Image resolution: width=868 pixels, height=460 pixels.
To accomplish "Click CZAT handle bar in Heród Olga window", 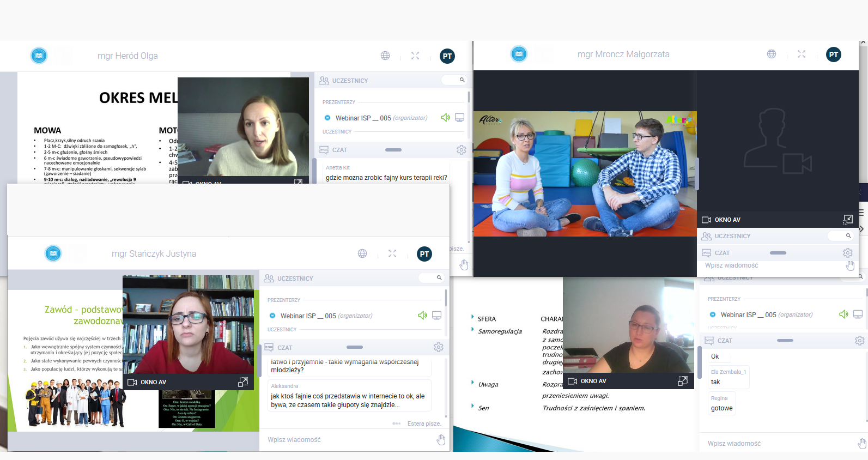I will pos(393,150).
